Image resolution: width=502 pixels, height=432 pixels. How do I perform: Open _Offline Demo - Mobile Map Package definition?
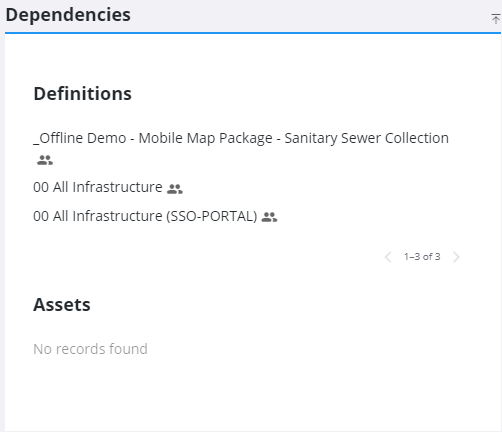point(241,138)
